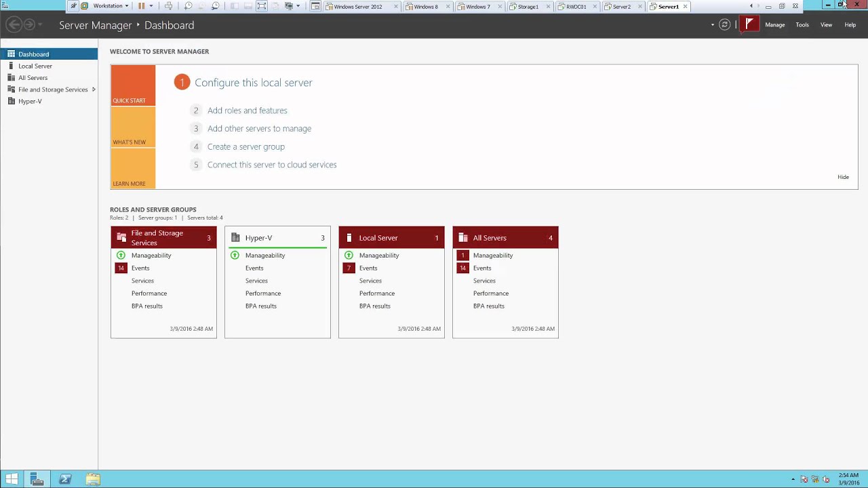Switch to the Server2 VM tab
868x488 pixels.
(621, 7)
